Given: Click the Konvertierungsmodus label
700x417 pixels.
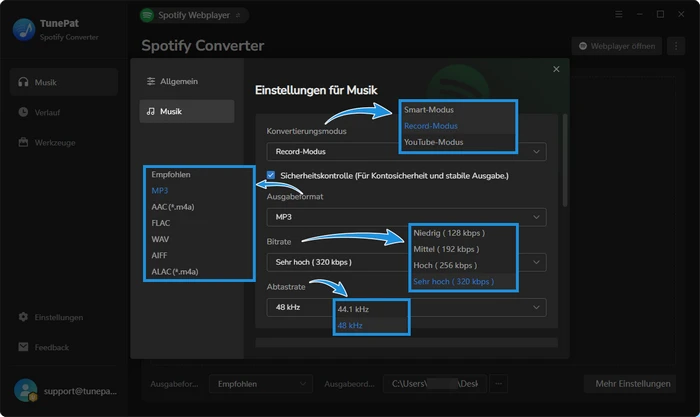Looking at the screenshot, I should 306,131.
